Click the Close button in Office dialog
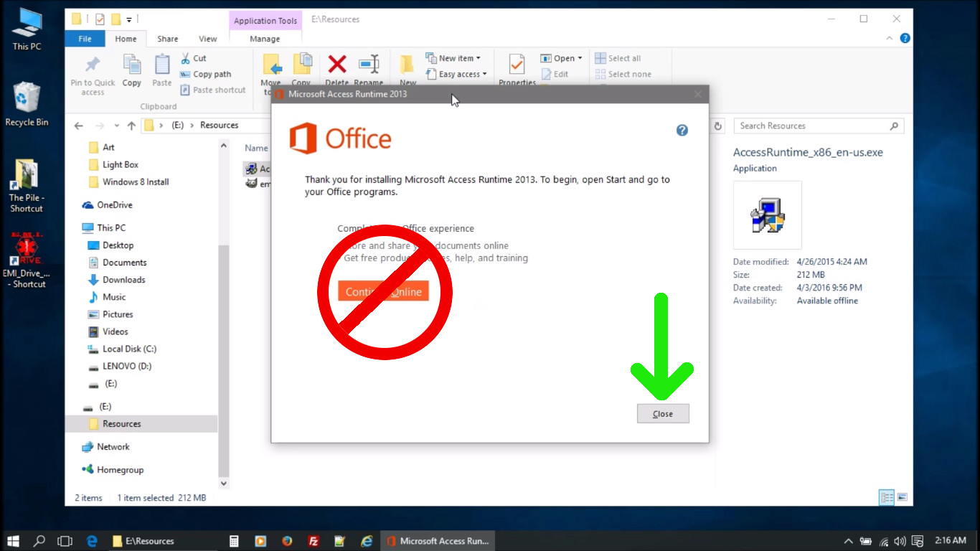980x551 pixels. 663,413
